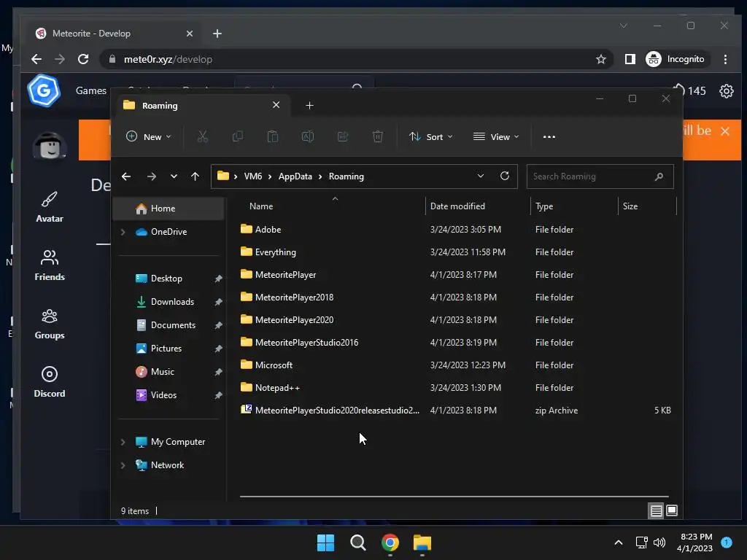Open the Sort dropdown

[430, 136]
